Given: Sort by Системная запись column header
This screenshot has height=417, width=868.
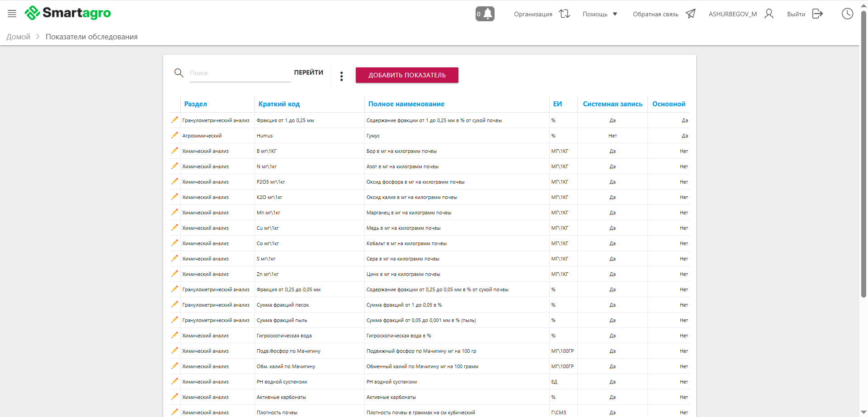Looking at the screenshot, I should 612,104.
